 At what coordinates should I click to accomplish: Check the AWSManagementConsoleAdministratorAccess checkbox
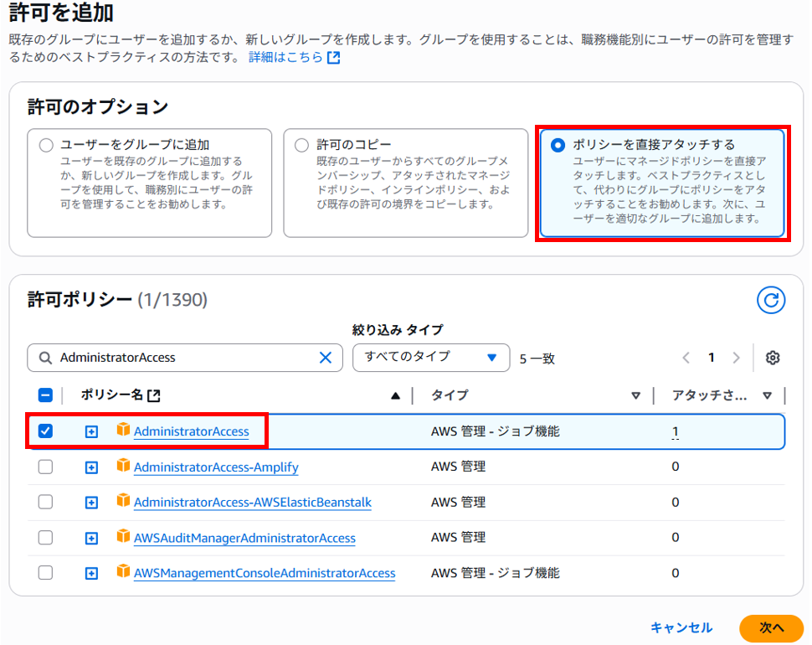45,572
